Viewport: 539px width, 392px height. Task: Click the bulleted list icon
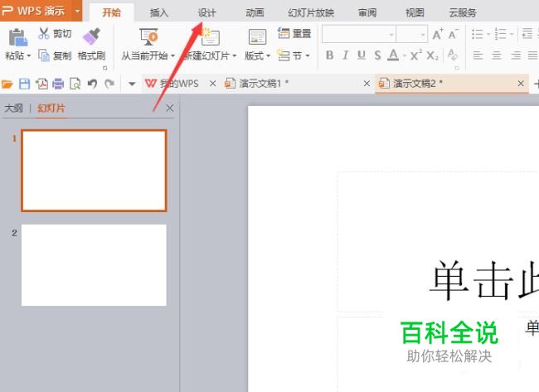(477, 34)
